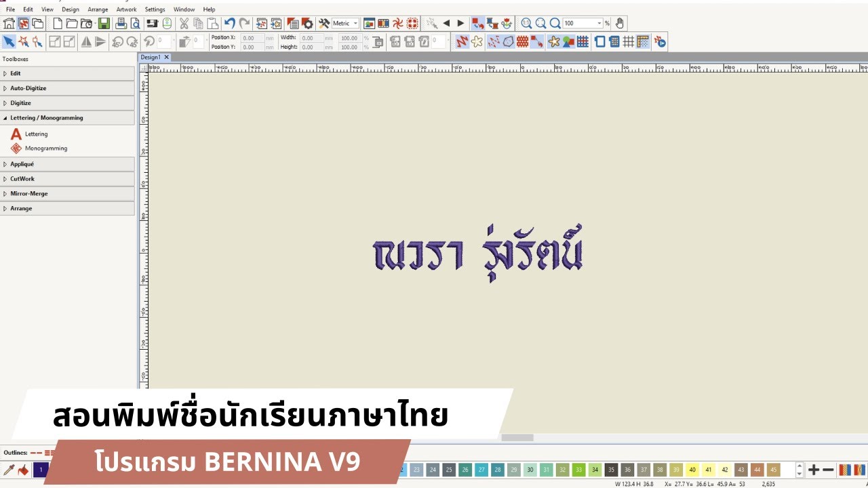Create a new blank design file
This screenshot has width=868, height=488.
(x=58, y=23)
